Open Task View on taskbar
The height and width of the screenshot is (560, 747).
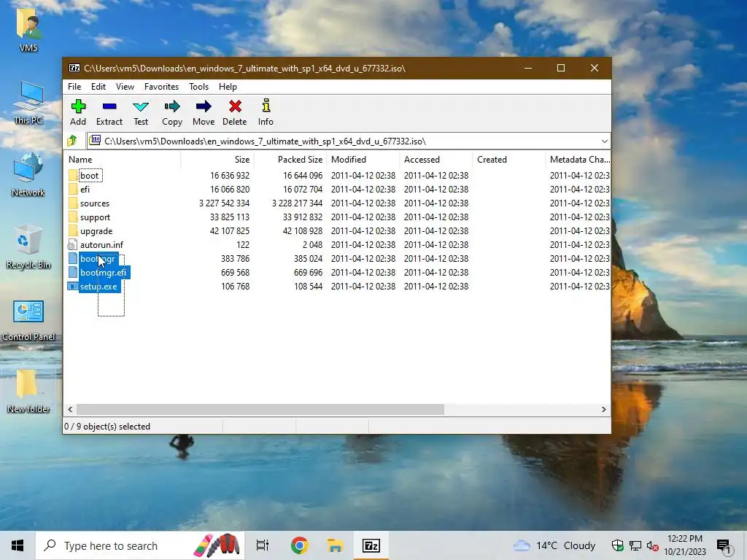click(x=263, y=545)
